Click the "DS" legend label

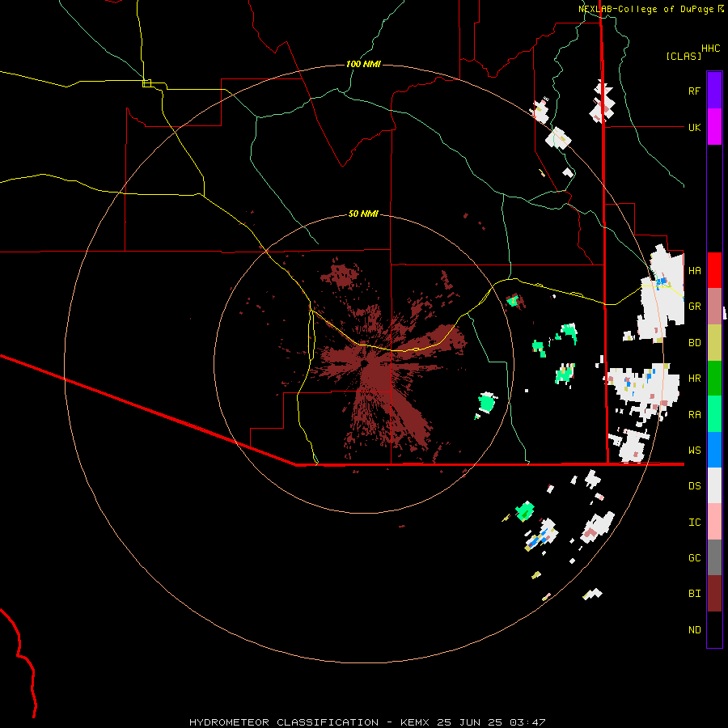click(x=694, y=486)
